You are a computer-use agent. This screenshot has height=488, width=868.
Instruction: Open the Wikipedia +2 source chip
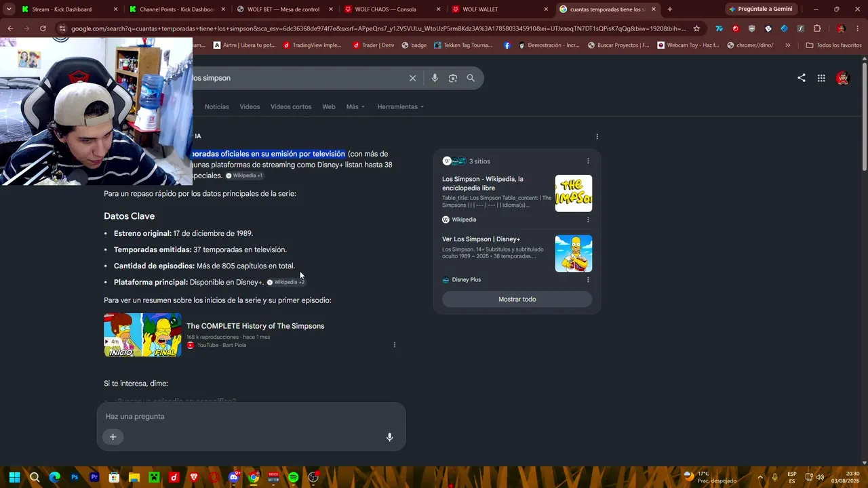(x=285, y=282)
